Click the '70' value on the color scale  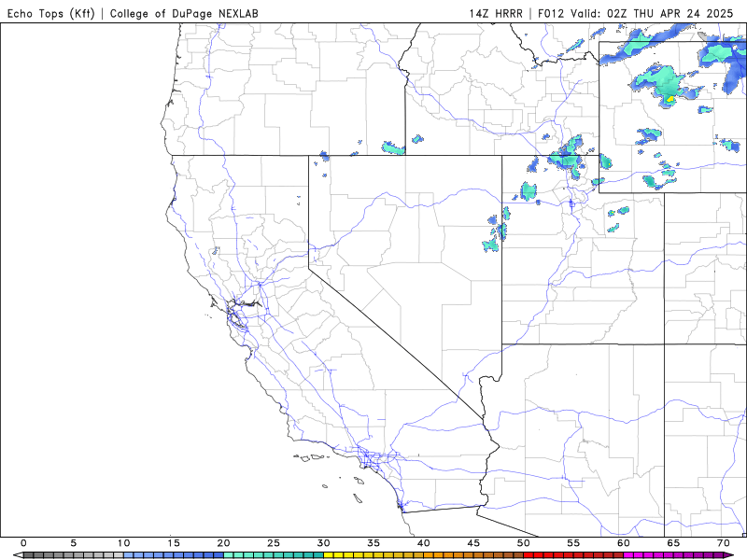[724, 543]
